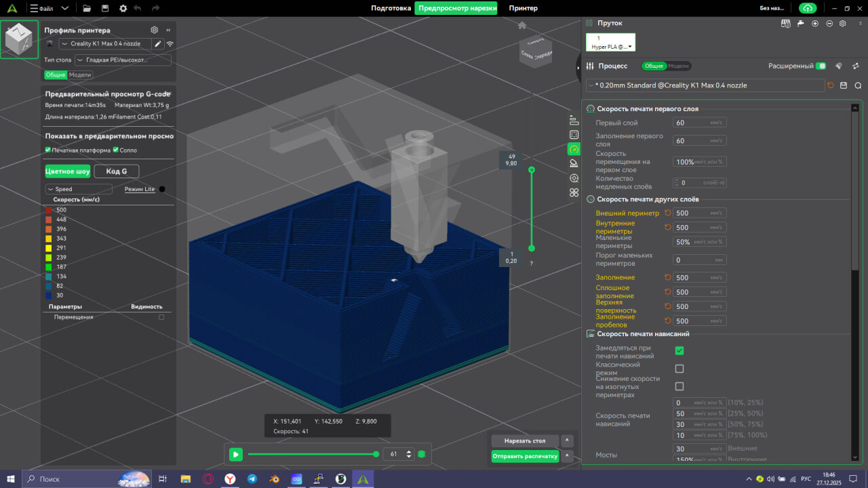Open printer profile settings gear
The height and width of the screenshot is (488, 868).
click(x=155, y=30)
